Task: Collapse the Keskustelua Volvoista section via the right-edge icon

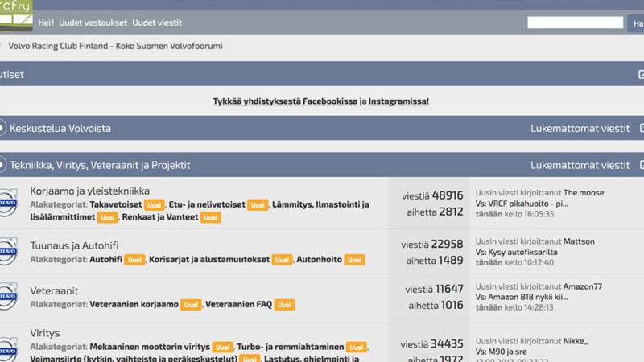Action: 641,128
